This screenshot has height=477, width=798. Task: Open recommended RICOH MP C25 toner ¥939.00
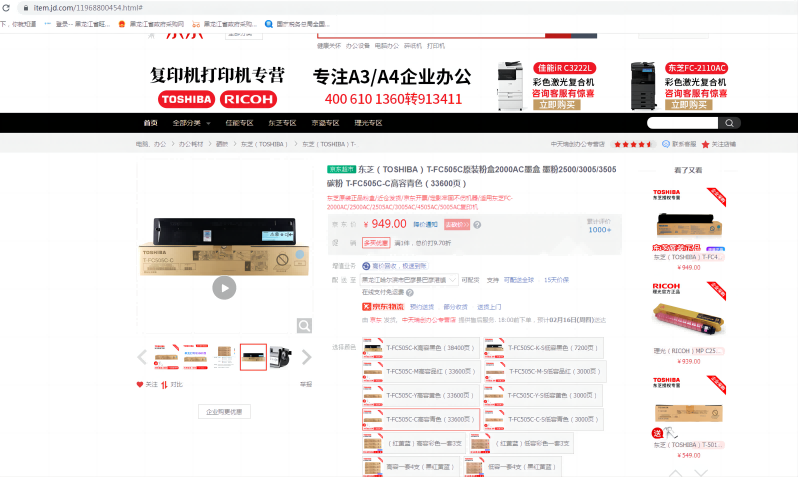click(x=688, y=323)
